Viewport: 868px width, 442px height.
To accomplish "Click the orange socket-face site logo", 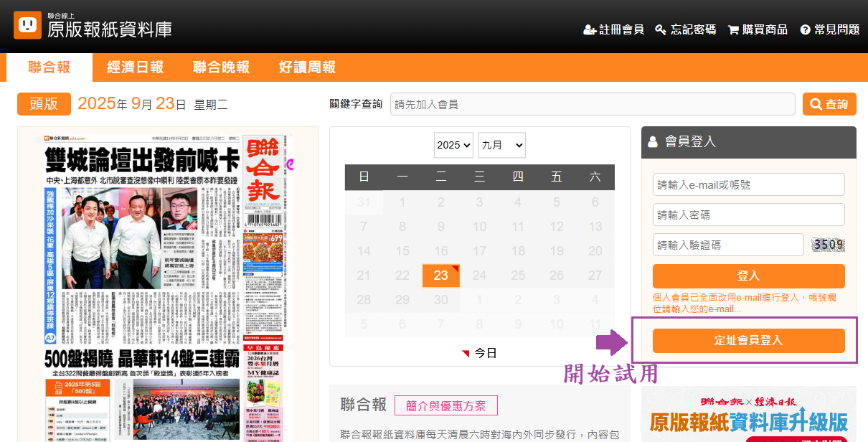I will (27, 25).
